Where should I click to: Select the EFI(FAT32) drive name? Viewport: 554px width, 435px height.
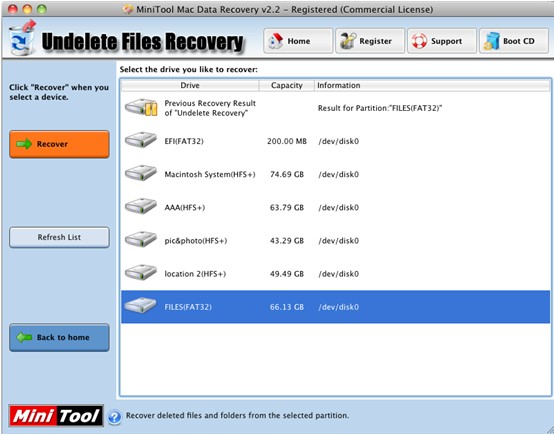[184, 141]
